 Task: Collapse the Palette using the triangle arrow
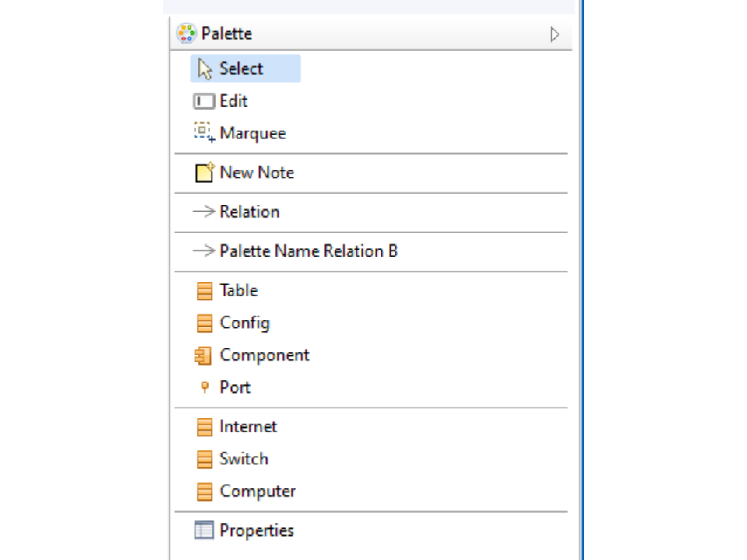point(554,34)
